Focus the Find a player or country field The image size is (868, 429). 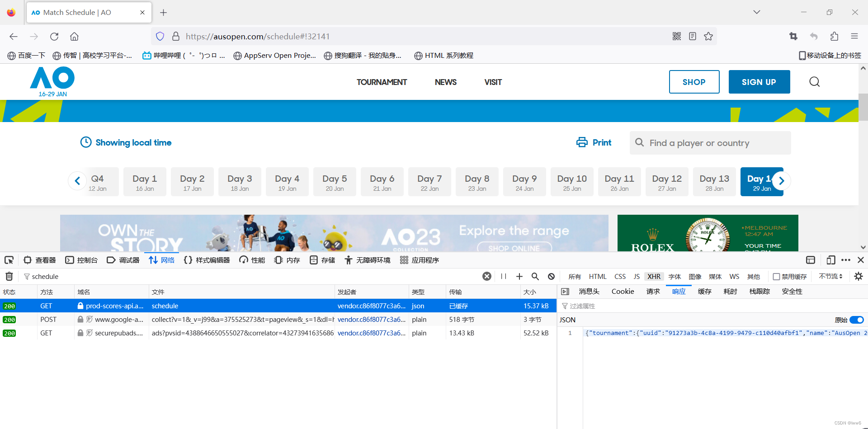tap(710, 143)
